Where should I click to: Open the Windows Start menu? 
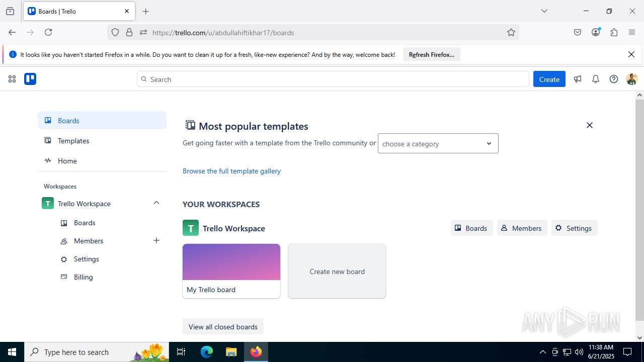click(12, 352)
